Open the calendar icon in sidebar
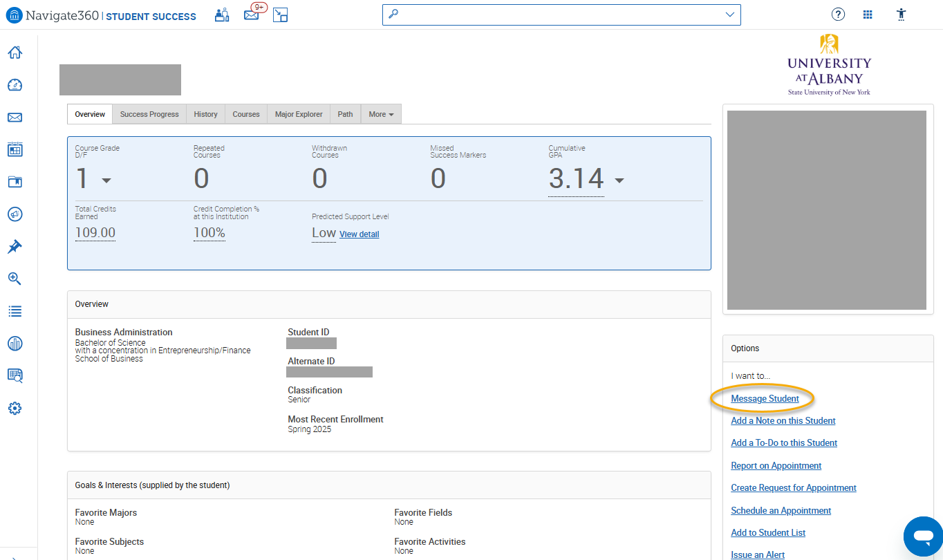The height and width of the screenshot is (560, 943). [x=15, y=149]
